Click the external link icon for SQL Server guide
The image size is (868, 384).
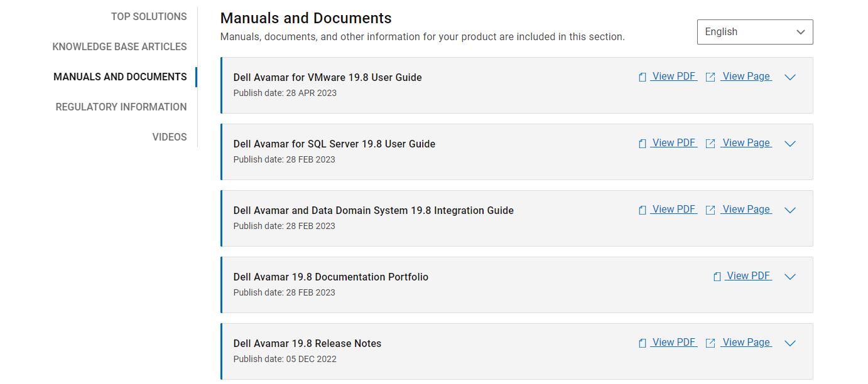710,142
